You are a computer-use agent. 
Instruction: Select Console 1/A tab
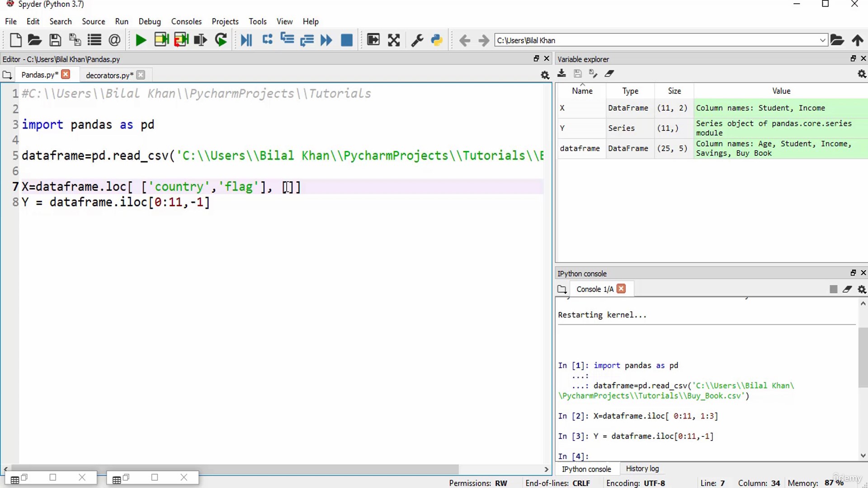595,289
